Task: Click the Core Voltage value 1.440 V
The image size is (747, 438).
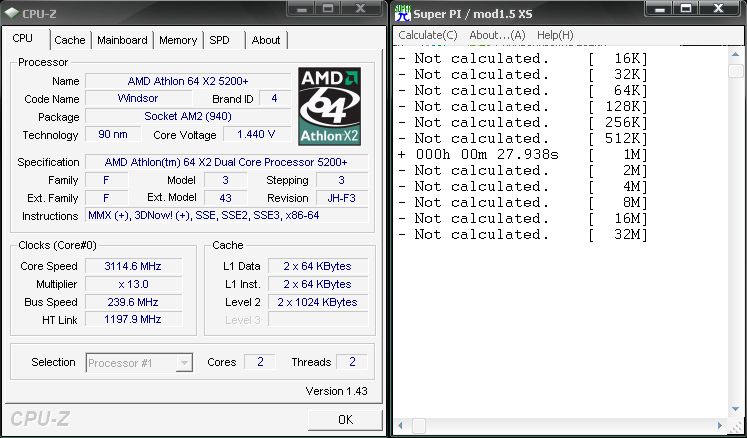Action: click(256, 134)
